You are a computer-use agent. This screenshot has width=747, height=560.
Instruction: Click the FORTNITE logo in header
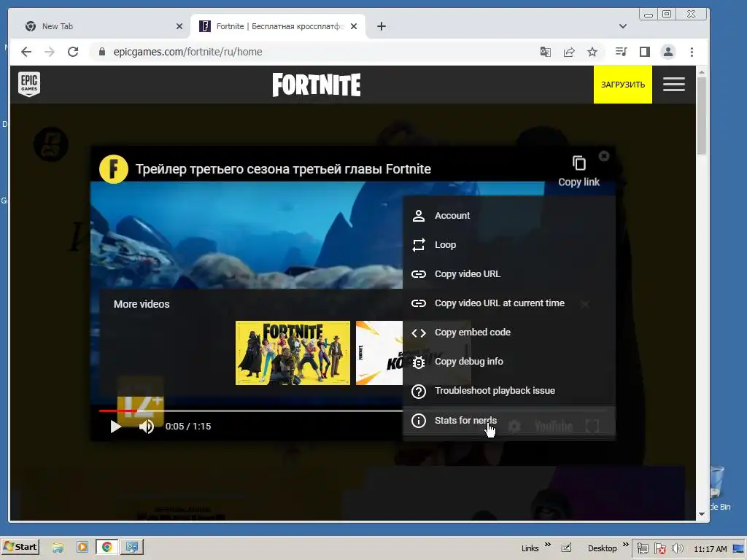[317, 85]
